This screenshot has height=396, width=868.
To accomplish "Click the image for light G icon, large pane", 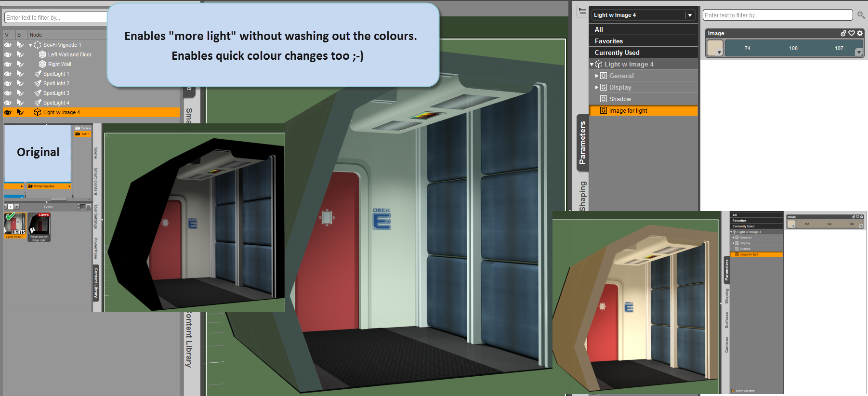I will [604, 110].
